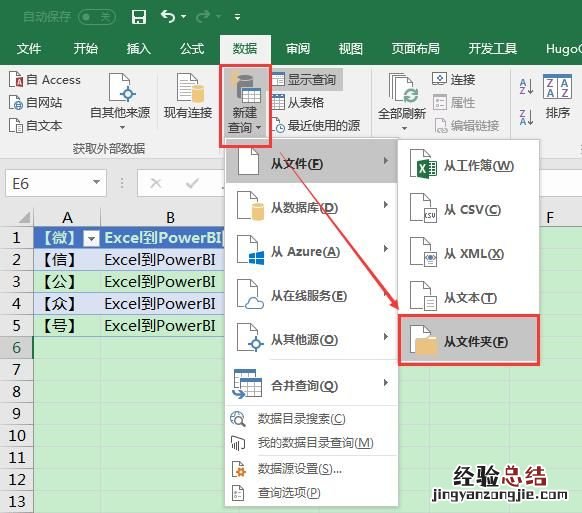This screenshot has height=513, width=582.
Task: Open 数据源设置(S)... menu entry
Action: pyautogui.click(x=311, y=469)
